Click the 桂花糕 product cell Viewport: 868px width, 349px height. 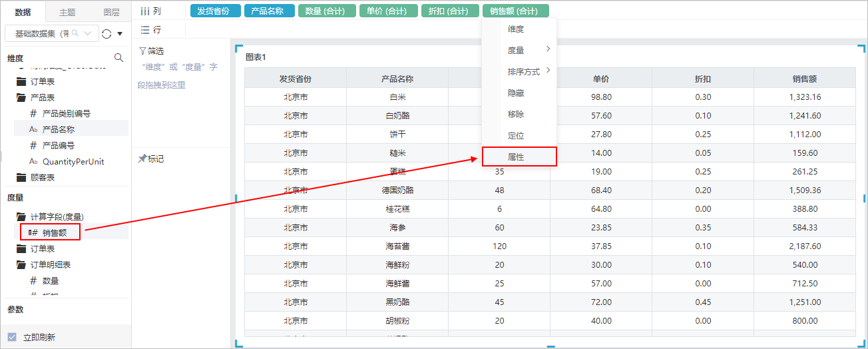397,209
